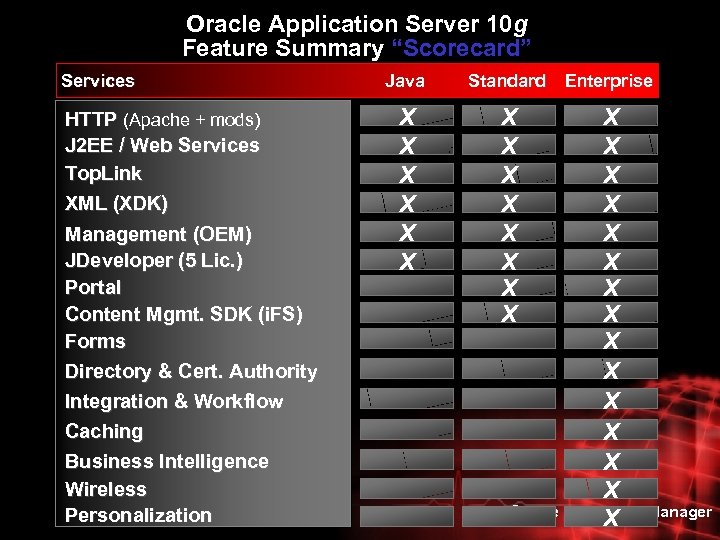
Task: Click the X in J2EE row, Standard column
Action: pyautogui.click(x=509, y=145)
